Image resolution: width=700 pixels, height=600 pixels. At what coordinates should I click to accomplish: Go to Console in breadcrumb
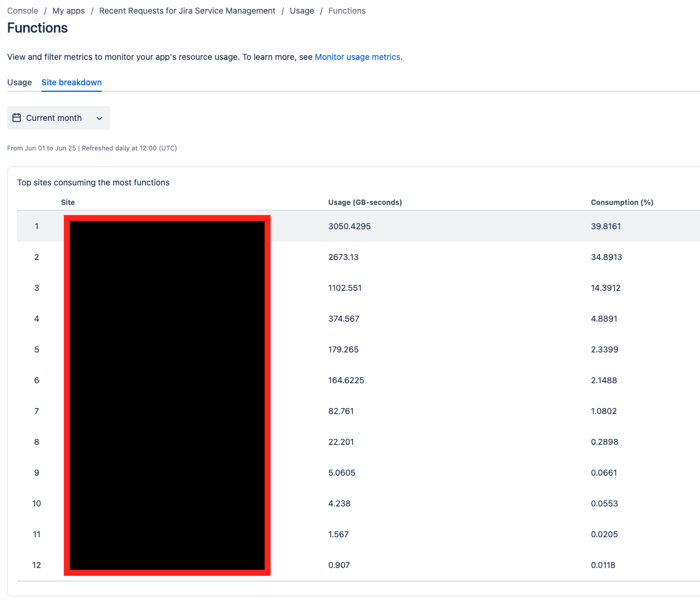point(23,11)
